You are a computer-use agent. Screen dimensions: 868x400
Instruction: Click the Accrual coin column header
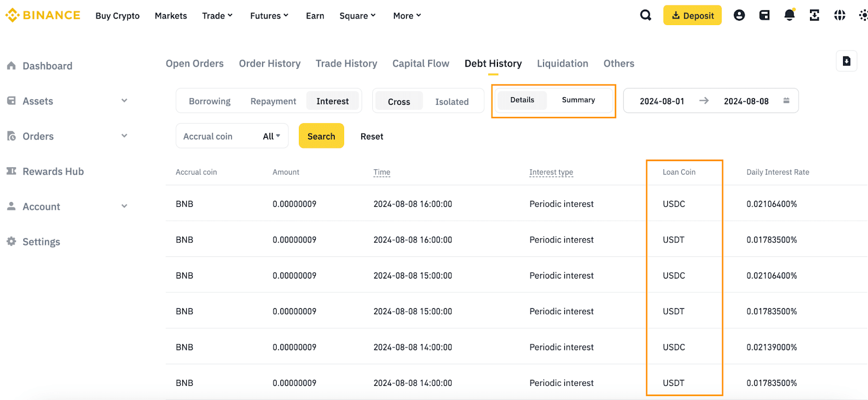pos(196,172)
